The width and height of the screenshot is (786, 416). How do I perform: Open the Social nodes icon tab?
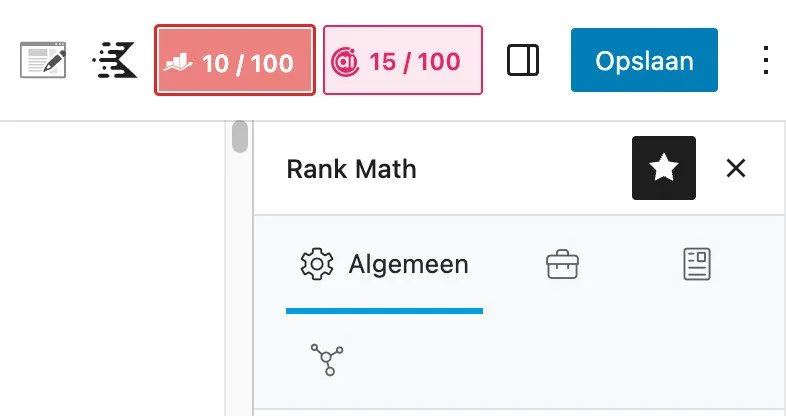[x=327, y=359]
